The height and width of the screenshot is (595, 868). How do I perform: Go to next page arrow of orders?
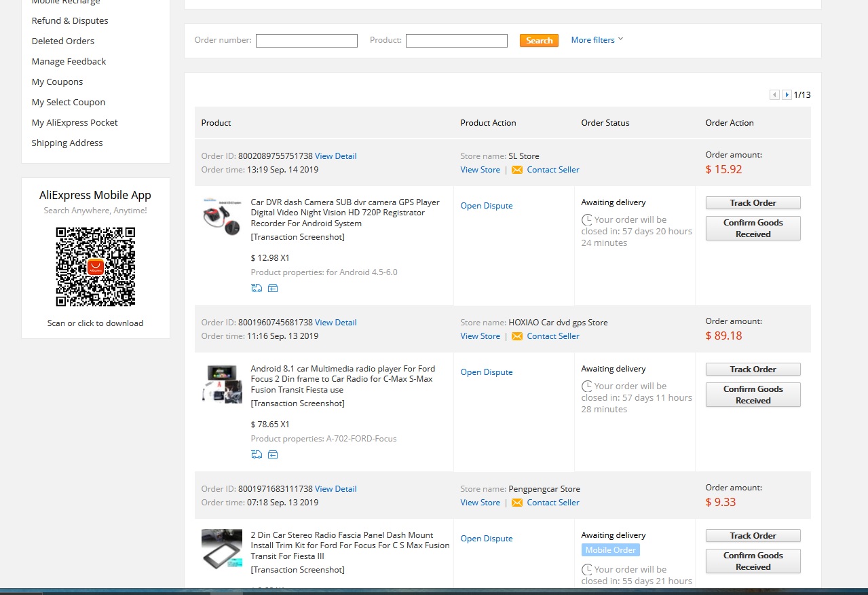point(787,95)
